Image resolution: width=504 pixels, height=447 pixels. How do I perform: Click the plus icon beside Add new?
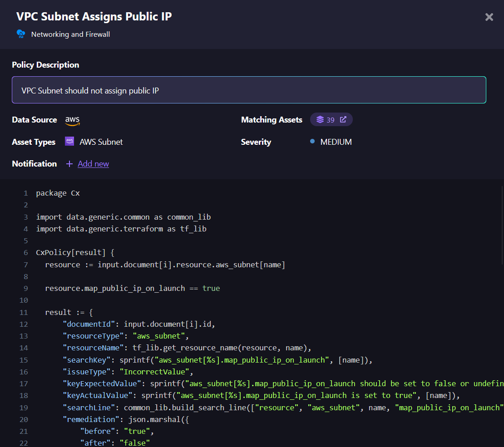[x=69, y=164]
